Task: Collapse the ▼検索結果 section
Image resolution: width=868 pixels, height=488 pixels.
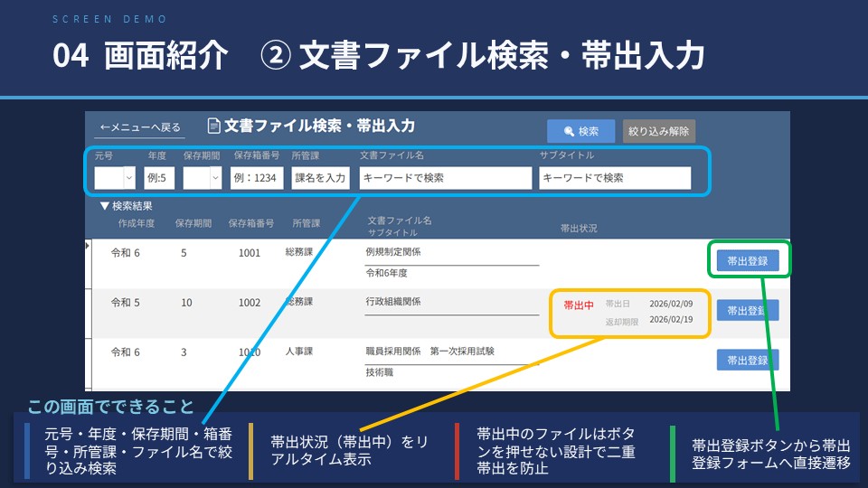Action: tap(105, 206)
